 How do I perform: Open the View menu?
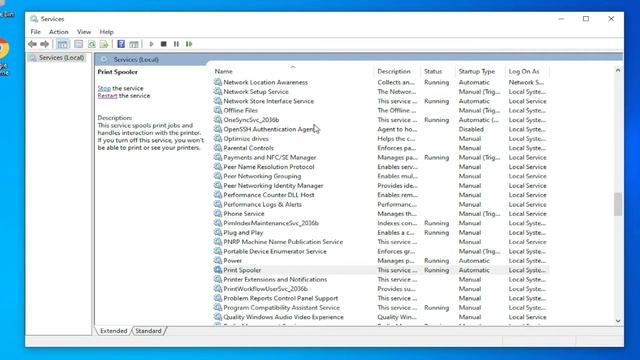coord(84,32)
